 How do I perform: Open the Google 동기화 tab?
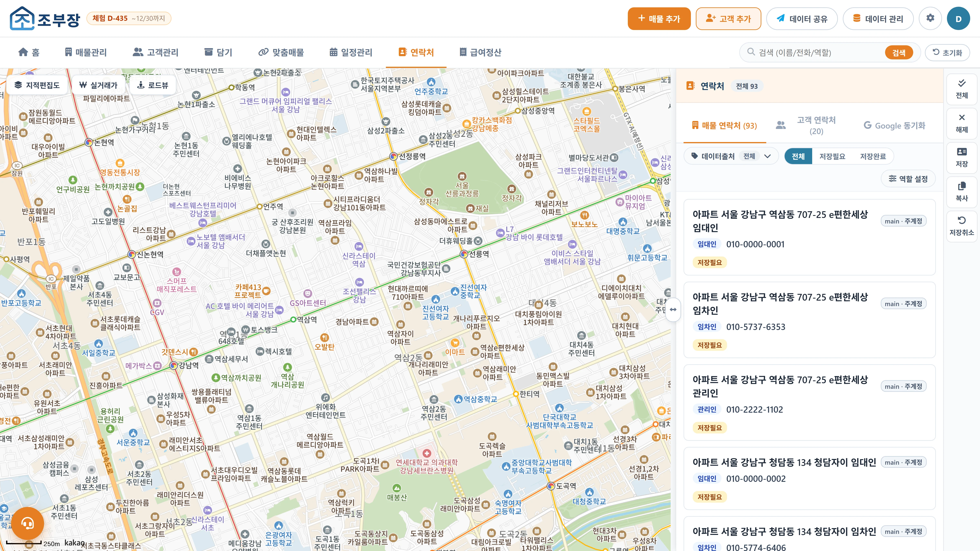tap(894, 126)
